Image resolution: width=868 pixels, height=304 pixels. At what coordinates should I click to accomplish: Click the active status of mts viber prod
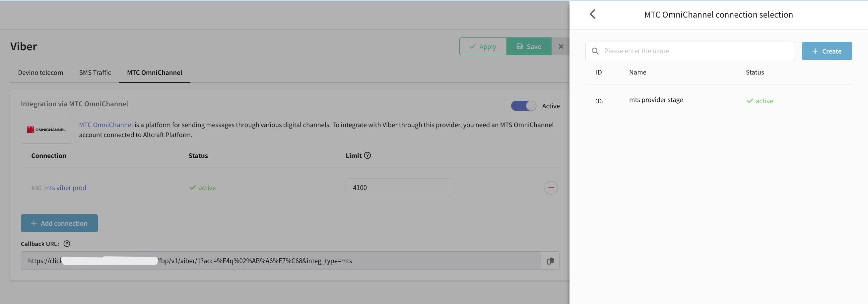[203, 188]
